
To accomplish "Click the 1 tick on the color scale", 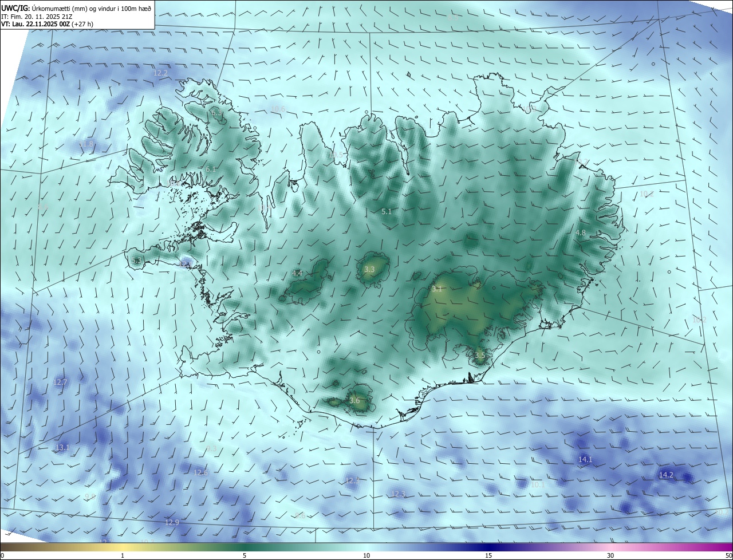I will click(123, 555).
